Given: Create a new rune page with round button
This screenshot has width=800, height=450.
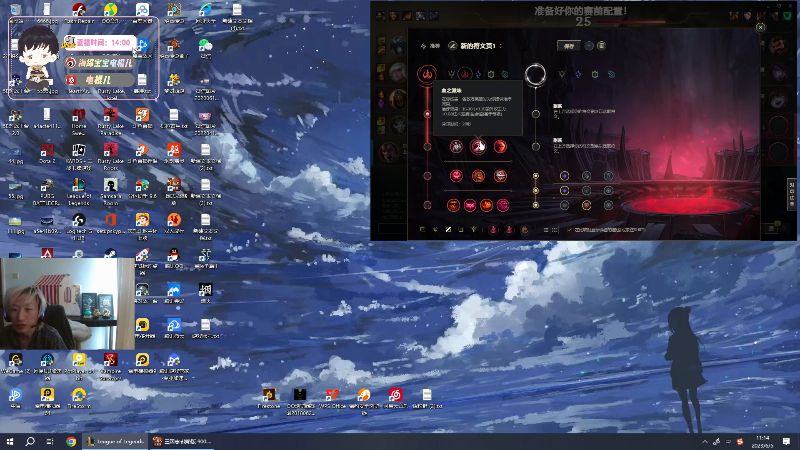Looking at the screenshot, I should point(589,46).
